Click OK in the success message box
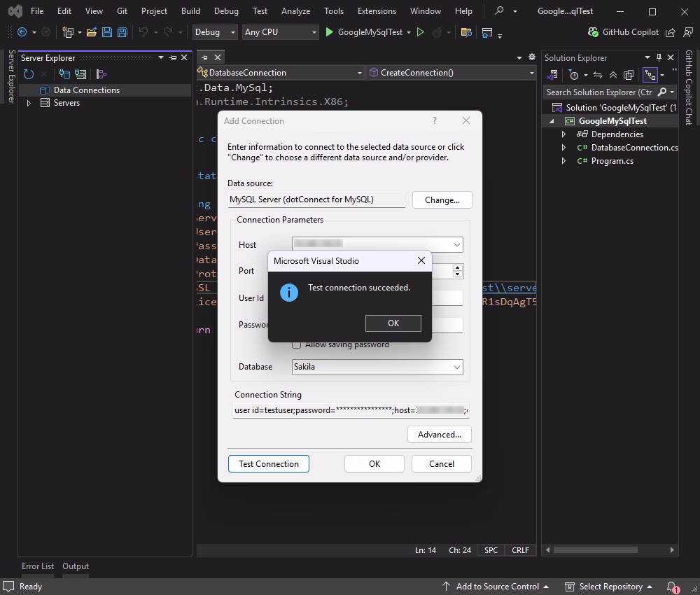This screenshot has height=595, width=700. pyautogui.click(x=393, y=323)
